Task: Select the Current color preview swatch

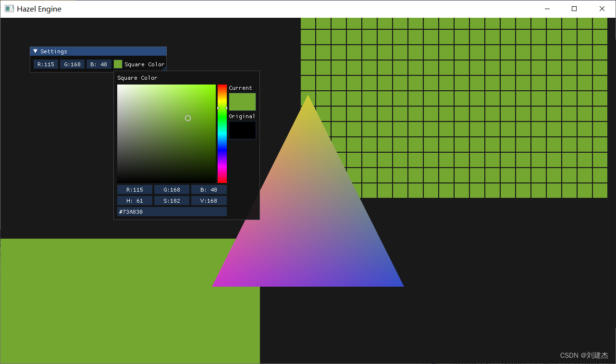Action: point(242,101)
